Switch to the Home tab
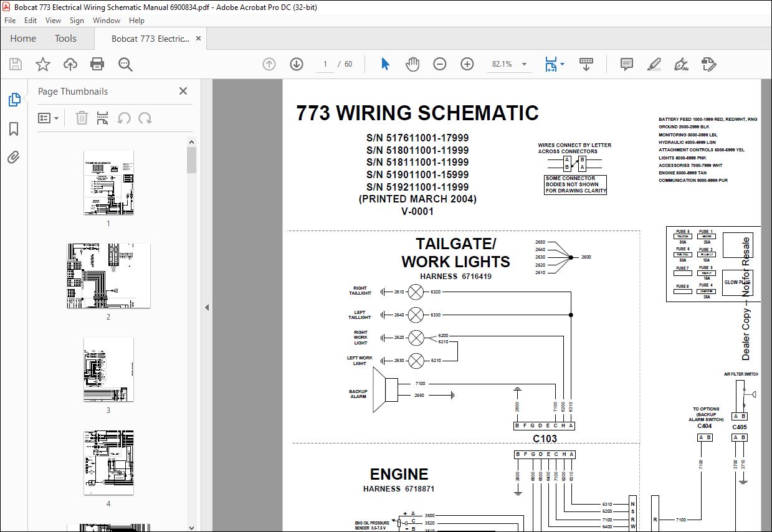 23,39
